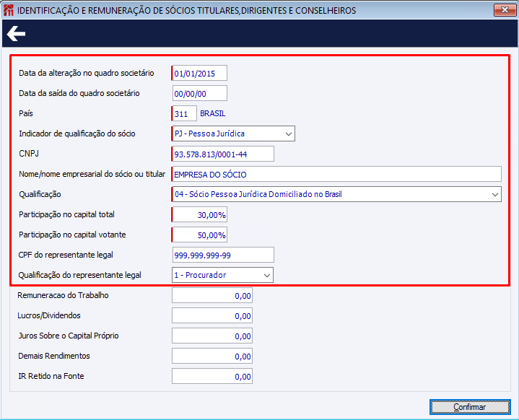The image size is (519, 420).
Task: Click the País code field
Action: 184,113
